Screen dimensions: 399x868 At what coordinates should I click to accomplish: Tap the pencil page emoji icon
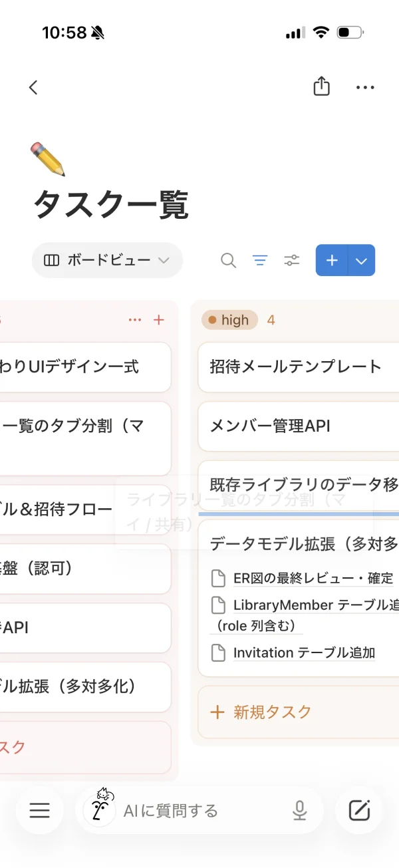click(48, 159)
